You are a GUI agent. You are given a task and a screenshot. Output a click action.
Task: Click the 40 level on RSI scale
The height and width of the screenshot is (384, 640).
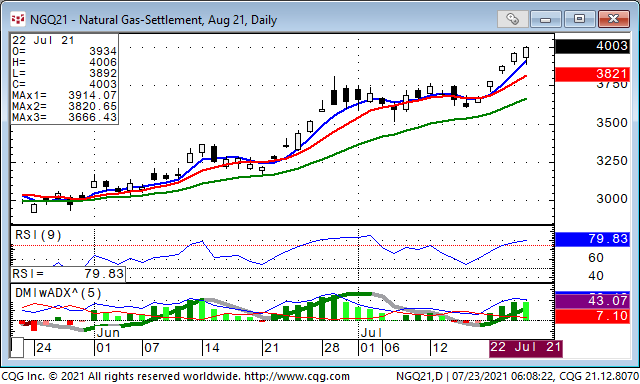pos(596,276)
